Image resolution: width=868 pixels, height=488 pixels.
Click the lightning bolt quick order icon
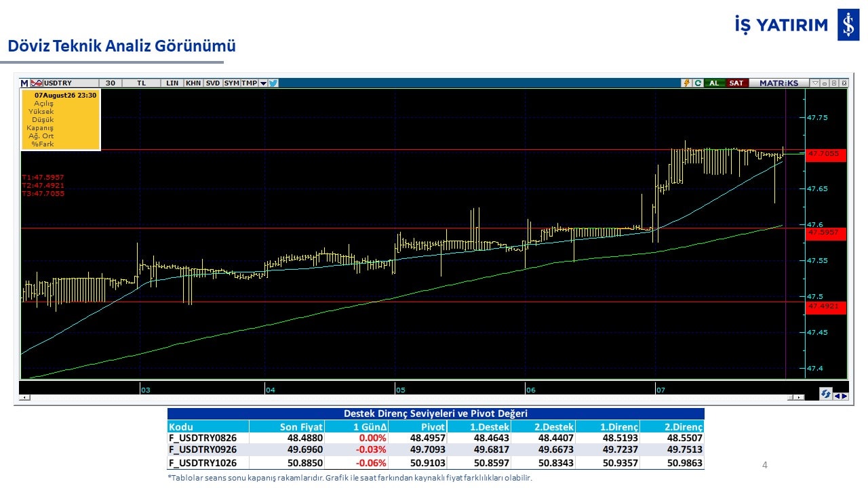[686, 83]
